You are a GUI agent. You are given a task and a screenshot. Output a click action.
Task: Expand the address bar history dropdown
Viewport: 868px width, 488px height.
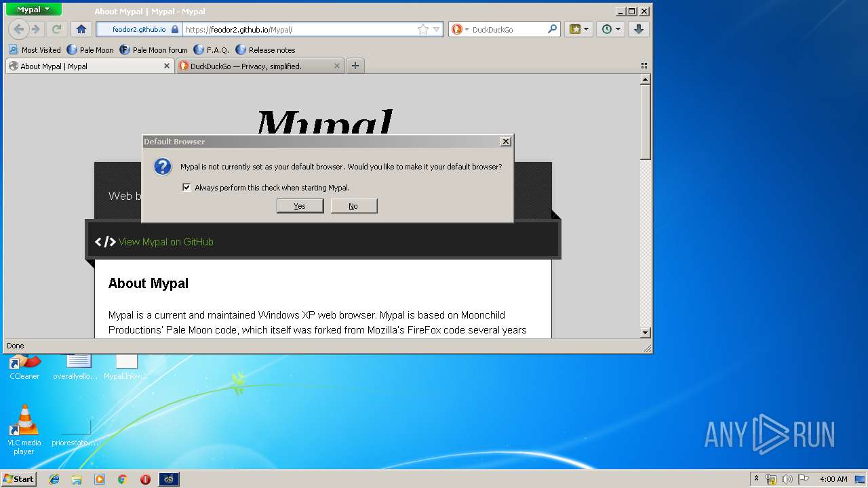[x=436, y=29]
